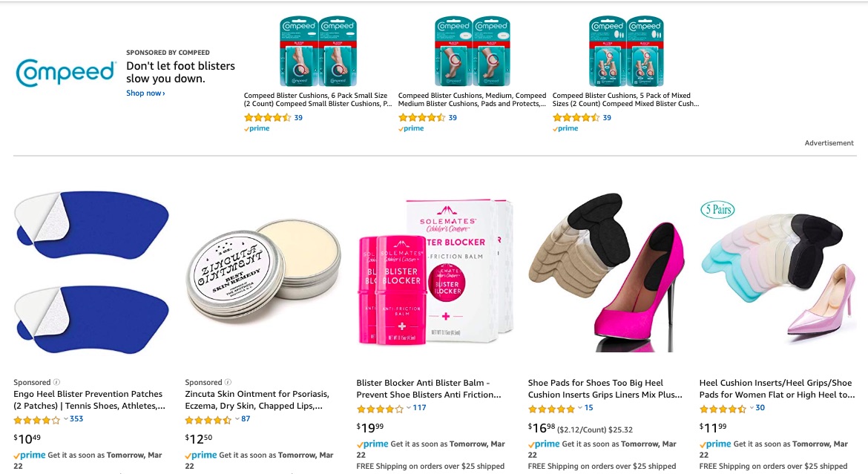
Task: Click the star rating of Heel Cushion Inserts
Action: [723, 409]
